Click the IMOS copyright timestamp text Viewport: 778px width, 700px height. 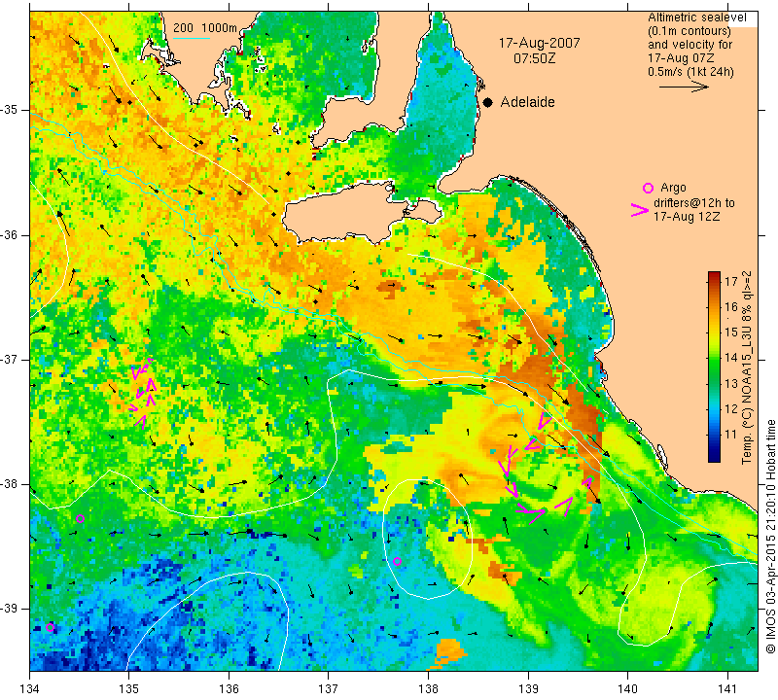[x=770, y=538]
